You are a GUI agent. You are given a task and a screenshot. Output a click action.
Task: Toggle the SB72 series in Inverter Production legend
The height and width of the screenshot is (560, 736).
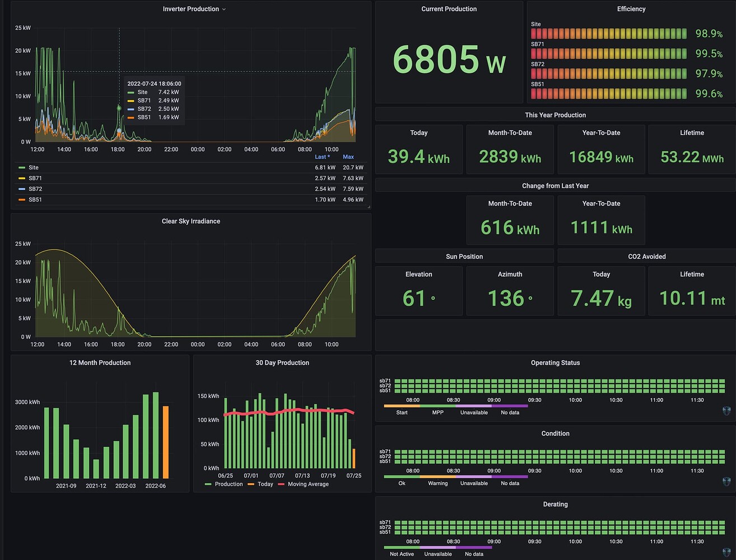pyautogui.click(x=35, y=189)
